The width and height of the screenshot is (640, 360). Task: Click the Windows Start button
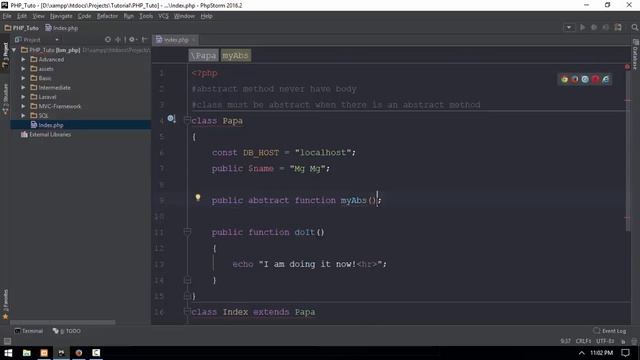point(8,353)
